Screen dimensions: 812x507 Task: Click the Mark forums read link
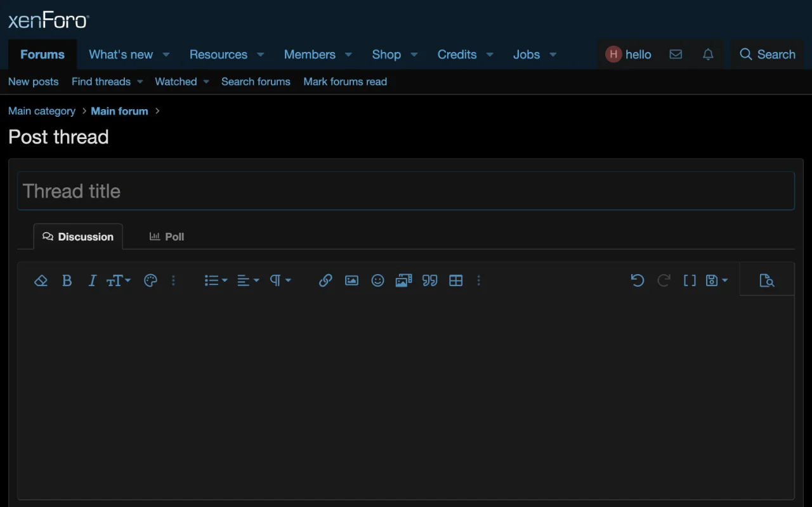coord(345,82)
